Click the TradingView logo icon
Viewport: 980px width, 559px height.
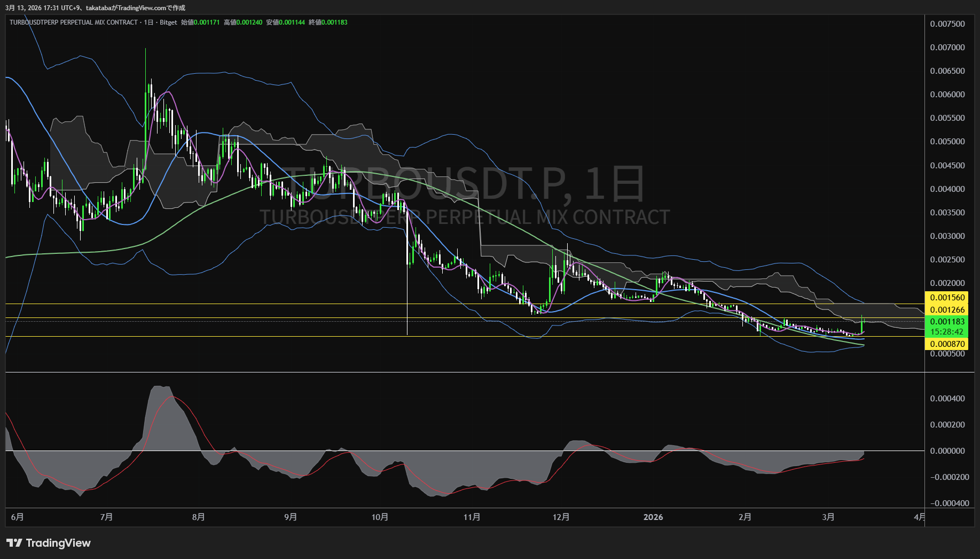(14, 543)
